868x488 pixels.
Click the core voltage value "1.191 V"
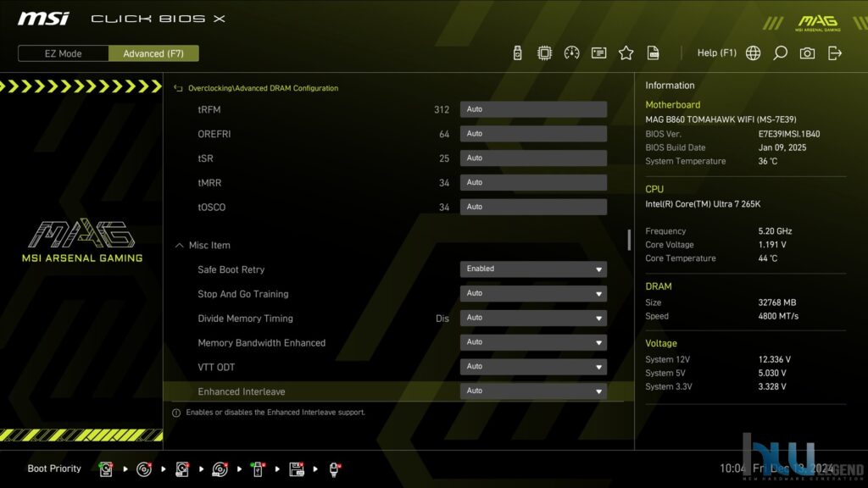tap(772, 245)
